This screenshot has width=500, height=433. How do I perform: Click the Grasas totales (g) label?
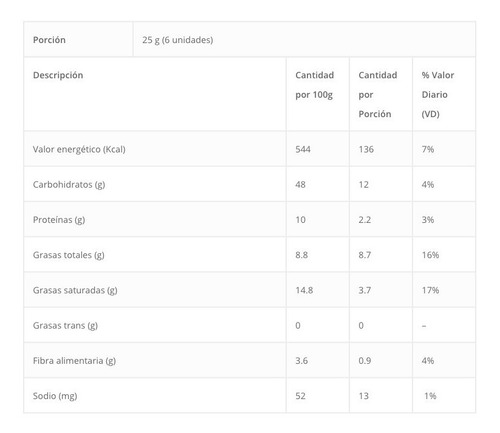click(x=69, y=255)
